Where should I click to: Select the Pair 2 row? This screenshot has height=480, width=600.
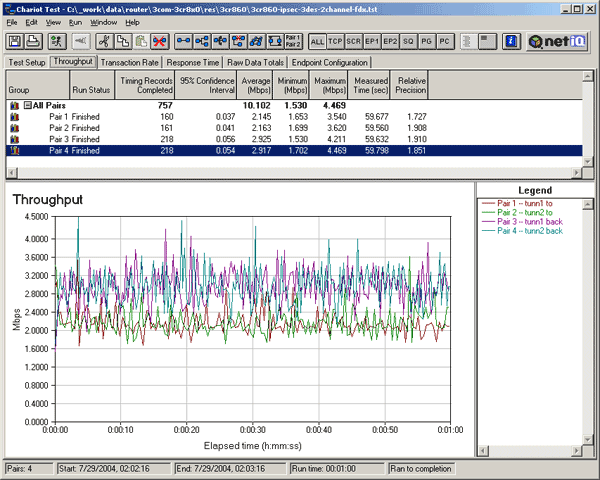tap(60, 128)
